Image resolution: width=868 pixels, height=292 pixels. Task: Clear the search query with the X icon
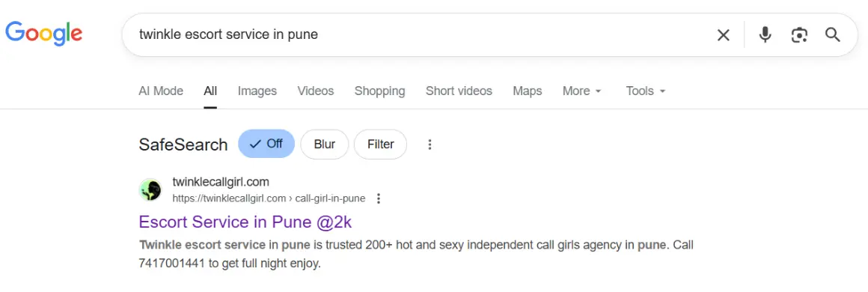tap(723, 35)
